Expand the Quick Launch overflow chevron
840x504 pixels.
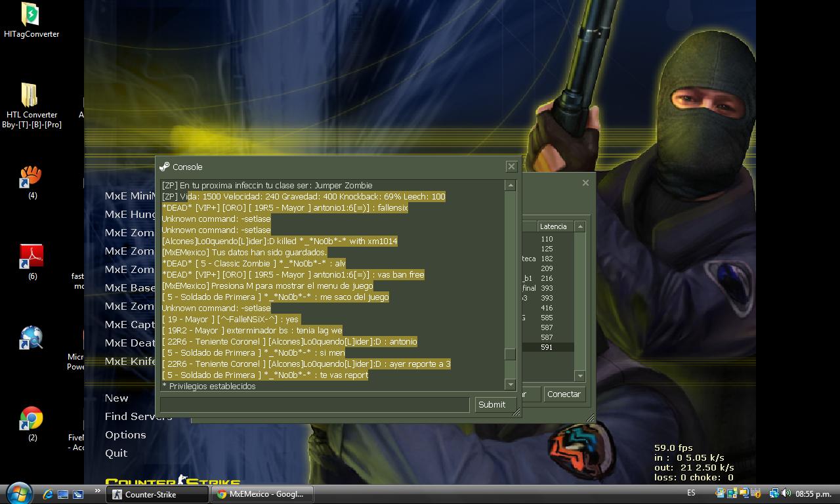pyautogui.click(x=98, y=491)
